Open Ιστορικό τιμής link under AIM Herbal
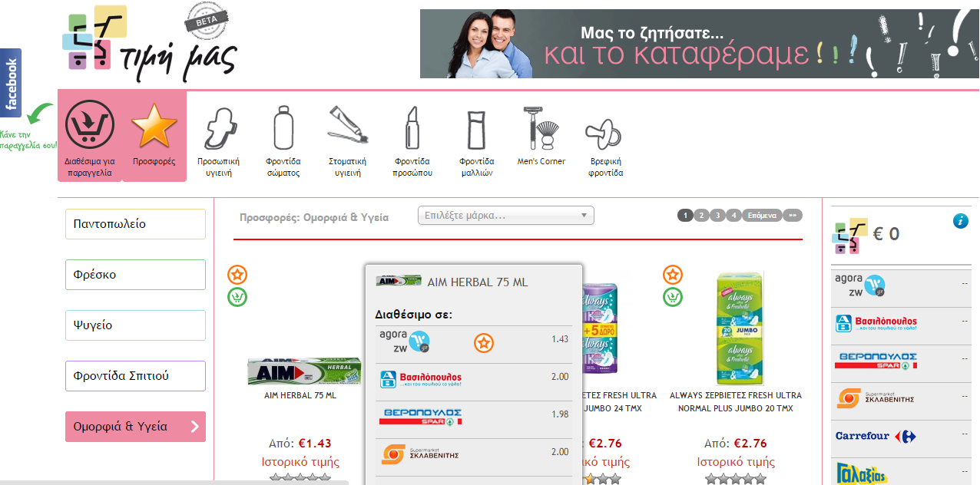The height and width of the screenshot is (485, 980). [301, 462]
